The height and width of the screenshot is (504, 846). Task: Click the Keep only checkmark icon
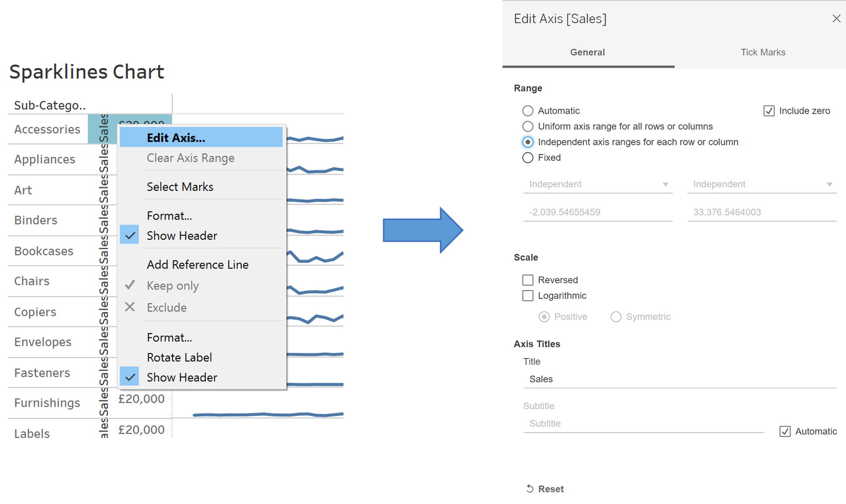[x=130, y=285]
